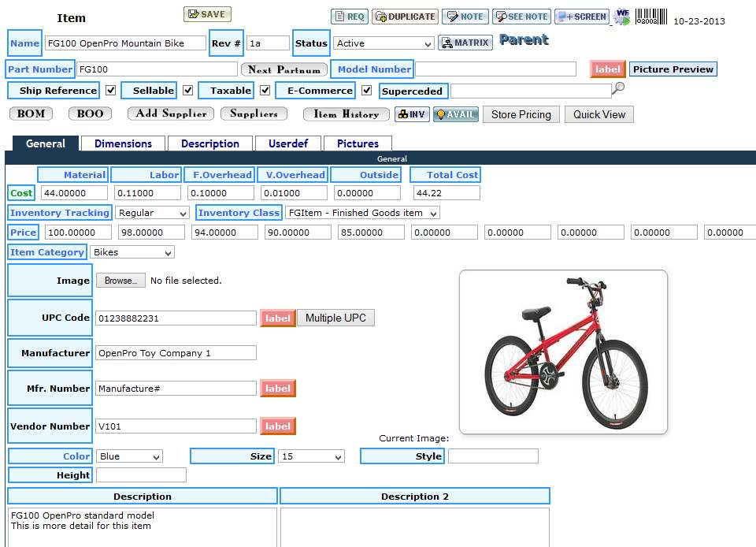Click the SAVE button icon
Viewport: 756px width, 547px height.
click(207, 14)
